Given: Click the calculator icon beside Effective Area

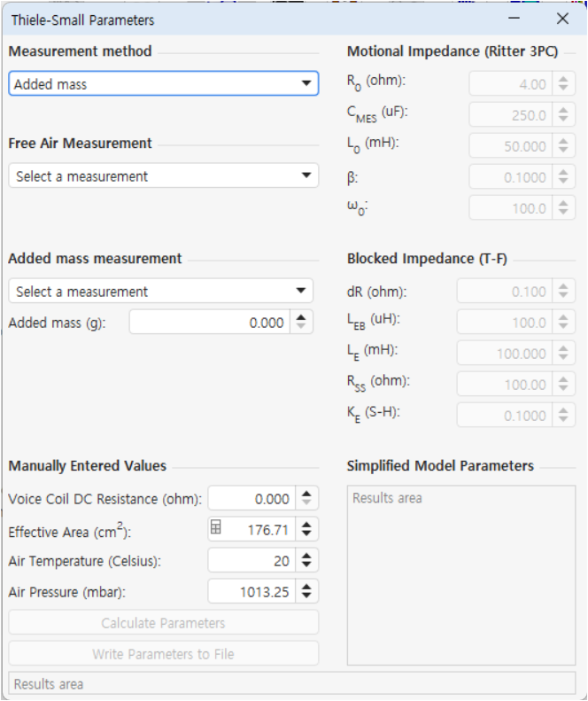Looking at the screenshot, I should click(216, 528).
